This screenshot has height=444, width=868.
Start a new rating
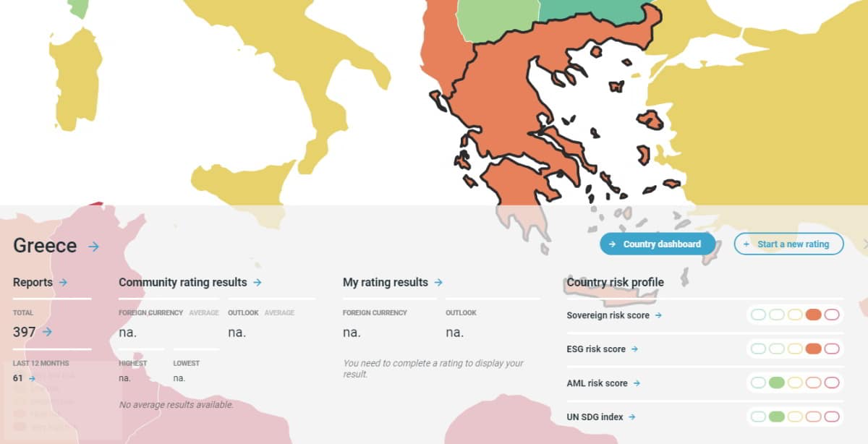(788, 244)
